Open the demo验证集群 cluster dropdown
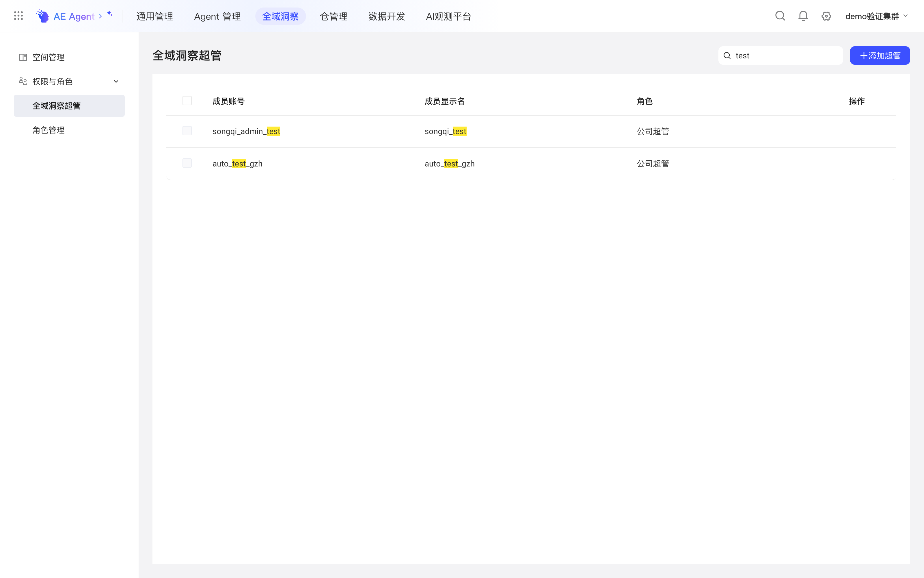The image size is (924, 578). coord(877,16)
